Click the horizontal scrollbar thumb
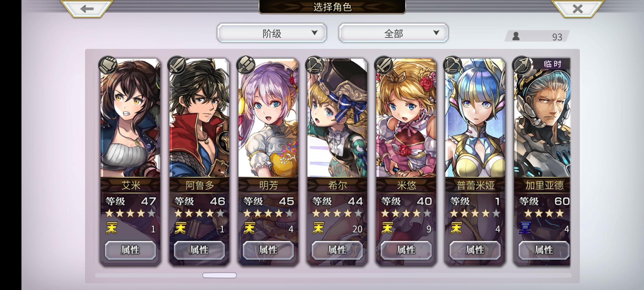This screenshot has height=290, width=644. pyautogui.click(x=219, y=275)
